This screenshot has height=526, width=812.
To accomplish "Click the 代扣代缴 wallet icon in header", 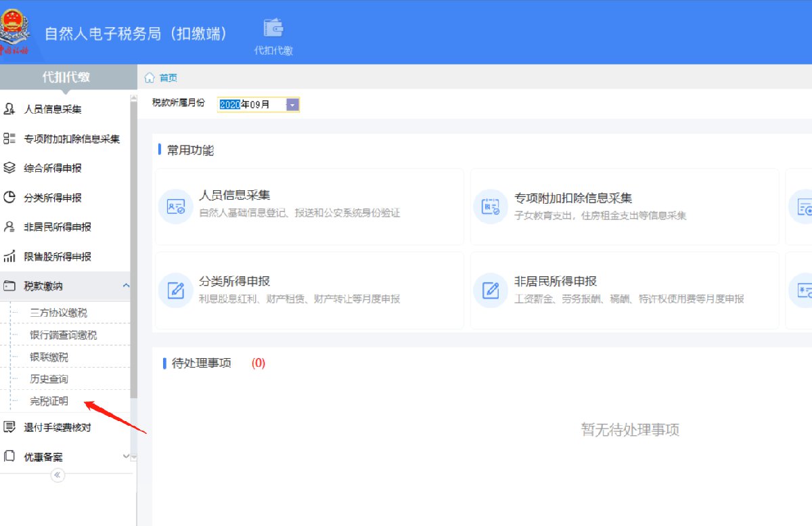I will (273, 28).
